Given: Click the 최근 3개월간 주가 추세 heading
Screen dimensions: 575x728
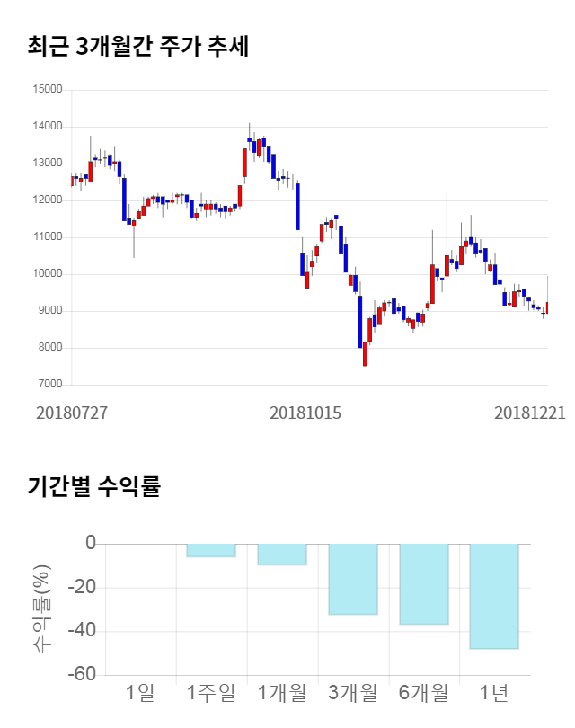Looking at the screenshot, I should (137, 47).
